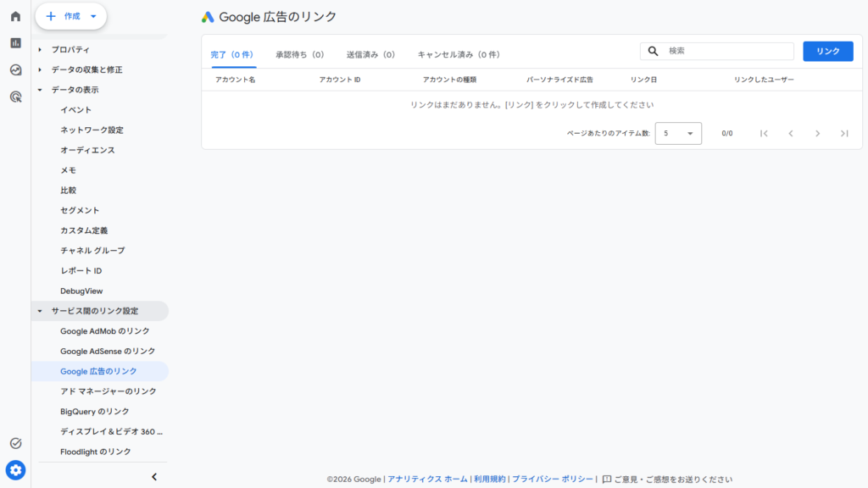868x488 pixels.
Task: Open アナリティクス ホーム footer link
Action: (427, 480)
